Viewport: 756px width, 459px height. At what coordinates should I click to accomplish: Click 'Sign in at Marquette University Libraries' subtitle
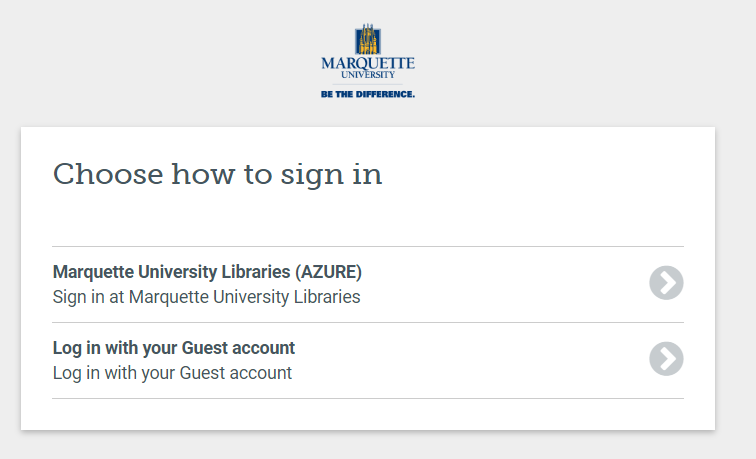[x=206, y=297]
